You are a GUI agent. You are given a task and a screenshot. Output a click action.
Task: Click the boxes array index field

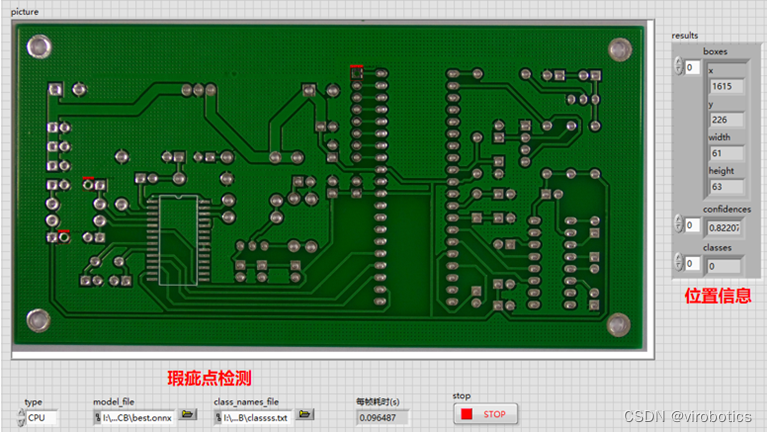pos(692,67)
